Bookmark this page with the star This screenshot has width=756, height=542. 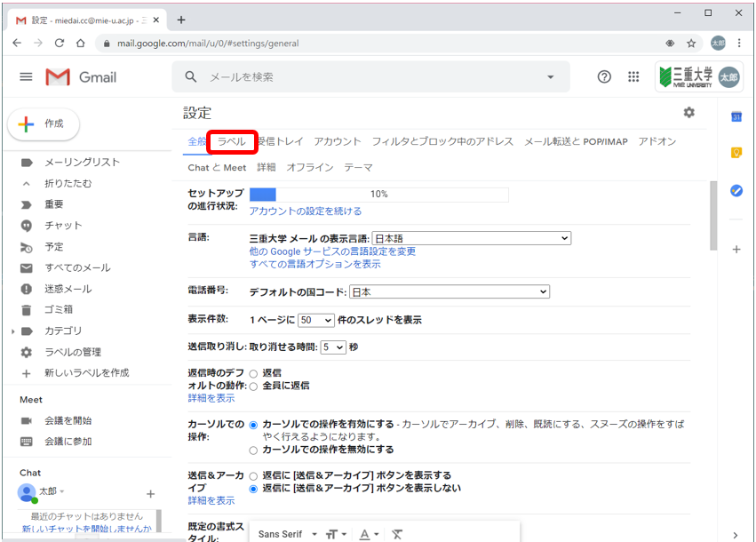click(x=691, y=44)
